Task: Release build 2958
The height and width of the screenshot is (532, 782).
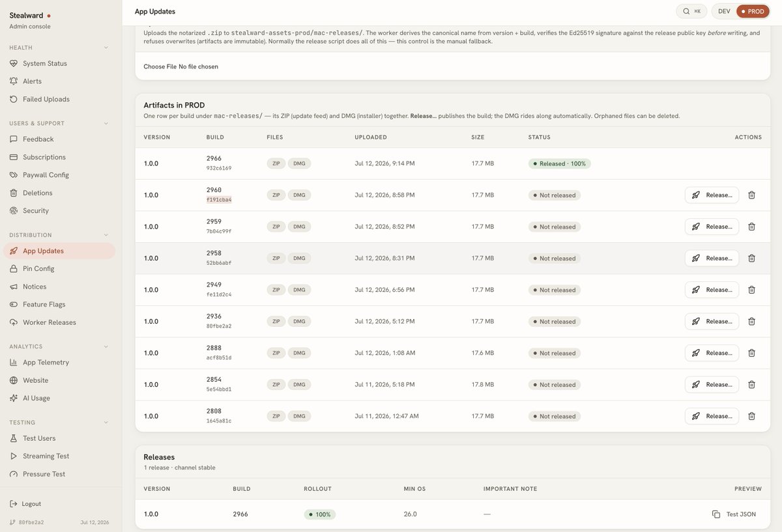Action: click(x=712, y=259)
